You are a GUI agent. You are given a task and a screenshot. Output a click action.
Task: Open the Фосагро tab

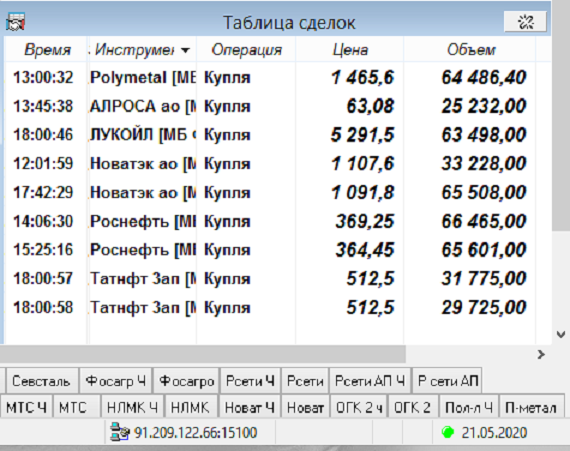186,381
